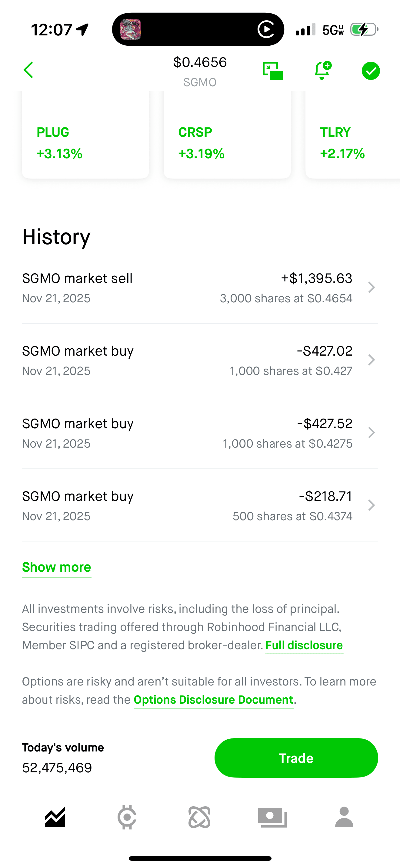Toggle the SGMO watchlist checkmark

[x=371, y=71]
